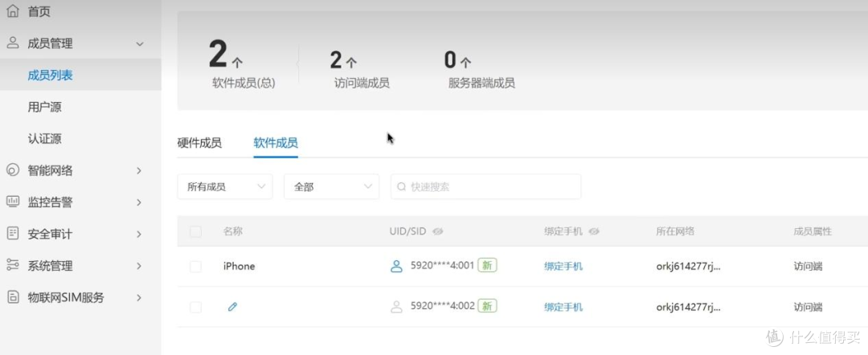The width and height of the screenshot is (868, 355).
Task: Toggle 绑定手机 column visibility eye icon
Action: 594,231
